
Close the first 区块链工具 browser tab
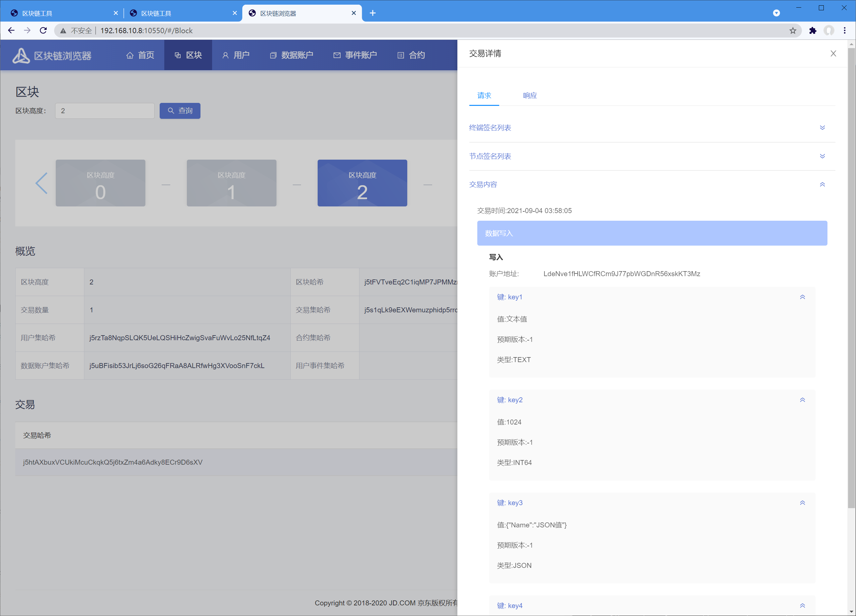[x=116, y=13]
